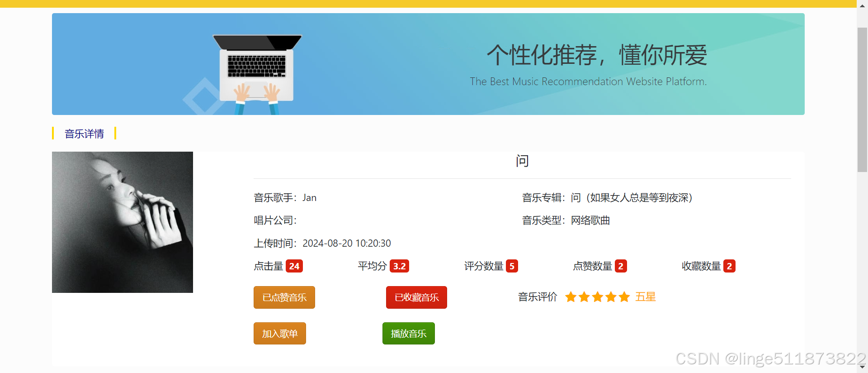Screen dimensions: 868x373
Task: Click the 平均分 badge showing 3.2
Action: tap(399, 266)
